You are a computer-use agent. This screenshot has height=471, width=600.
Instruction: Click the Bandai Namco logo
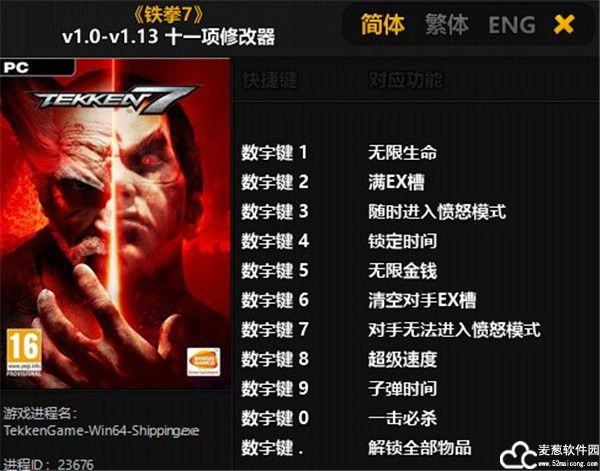(x=204, y=362)
